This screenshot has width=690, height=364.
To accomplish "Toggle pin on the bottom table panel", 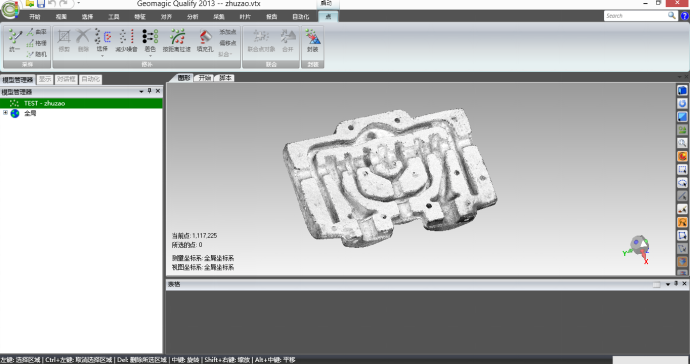I will point(676,284).
